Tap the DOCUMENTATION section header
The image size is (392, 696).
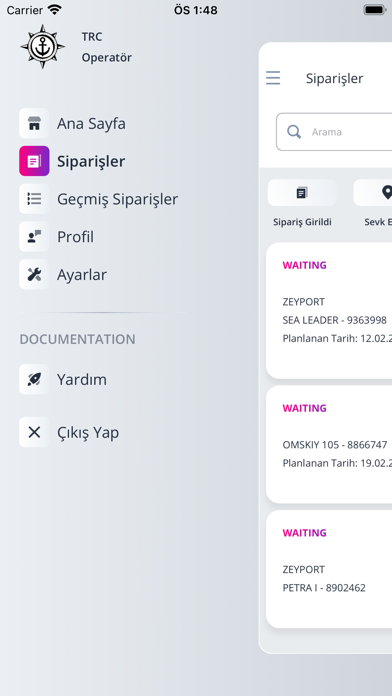point(77,339)
